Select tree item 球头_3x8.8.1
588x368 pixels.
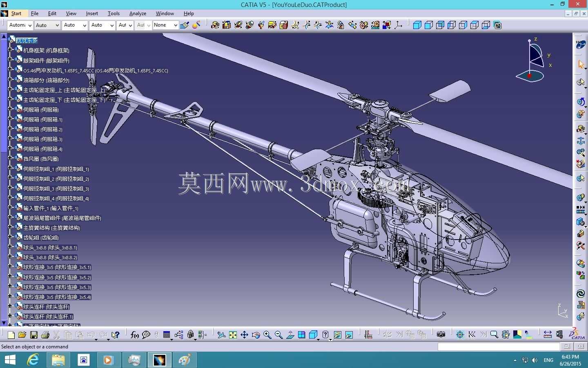(50, 247)
